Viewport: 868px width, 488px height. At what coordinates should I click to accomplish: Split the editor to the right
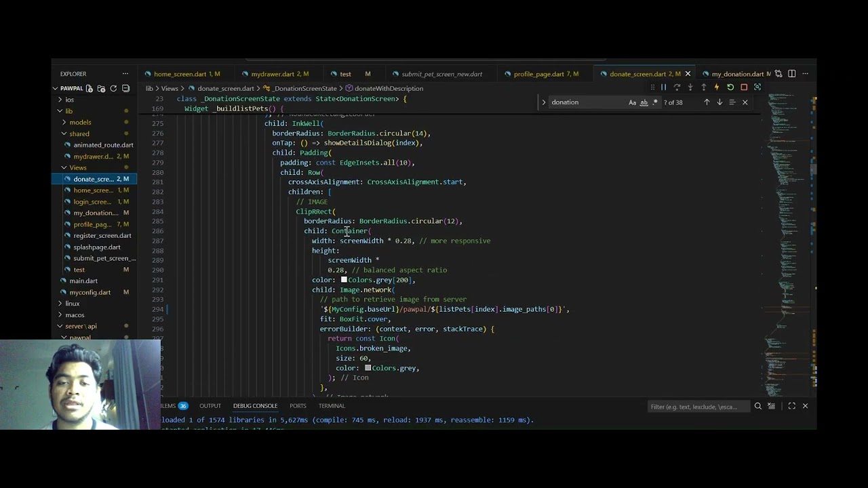(792, 74)
